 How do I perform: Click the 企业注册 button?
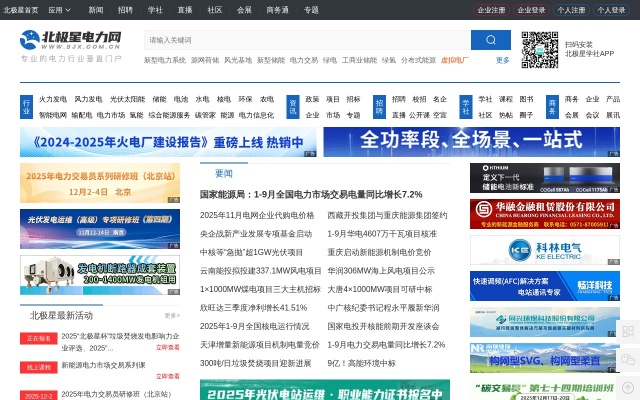pos(491,10)
